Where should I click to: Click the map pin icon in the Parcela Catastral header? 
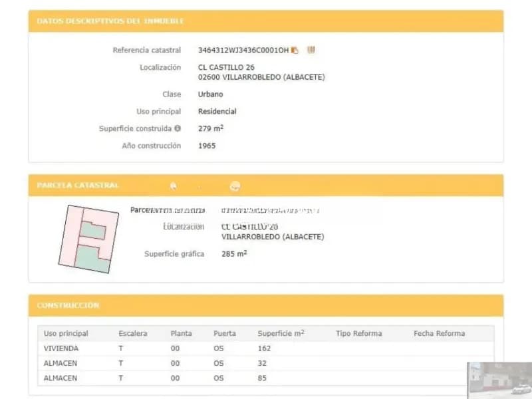(x=174, y=186)
